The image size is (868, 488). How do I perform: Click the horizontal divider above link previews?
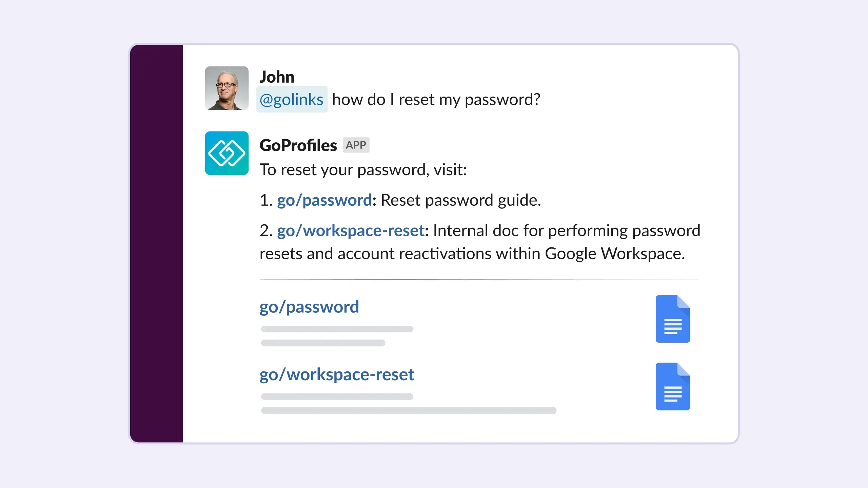478,280
